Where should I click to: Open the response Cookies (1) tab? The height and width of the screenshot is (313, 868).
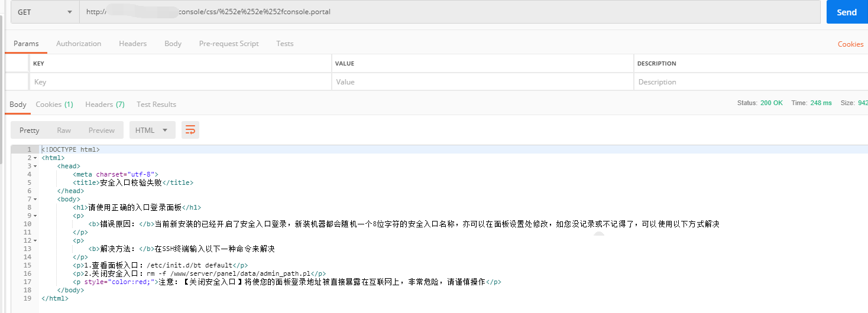54,105
